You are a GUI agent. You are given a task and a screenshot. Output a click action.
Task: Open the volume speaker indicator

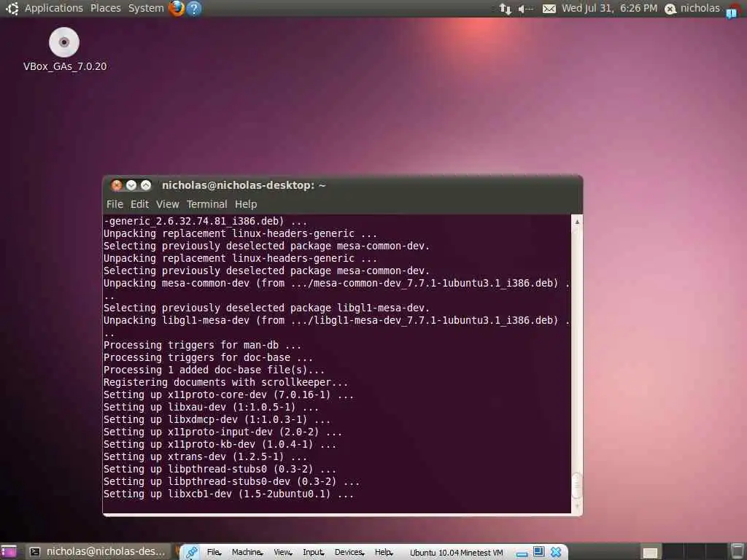pos(525,9)
